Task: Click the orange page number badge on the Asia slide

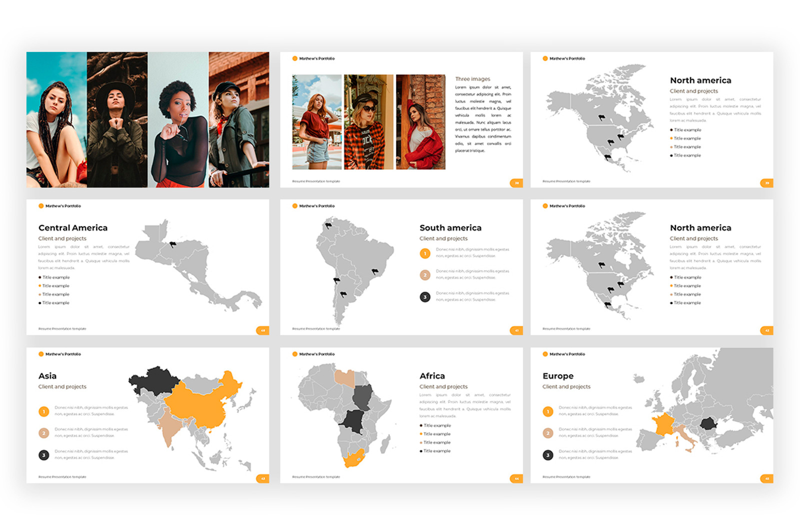Action: click(262, 478)
